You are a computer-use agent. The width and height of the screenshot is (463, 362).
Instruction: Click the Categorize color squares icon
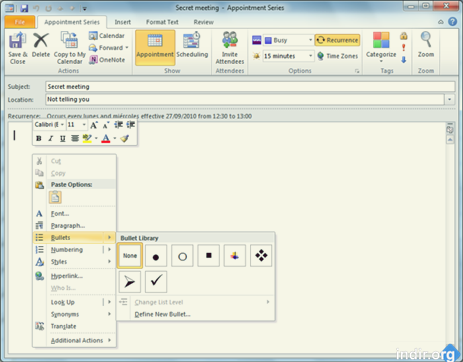click(x=381, y=41)
